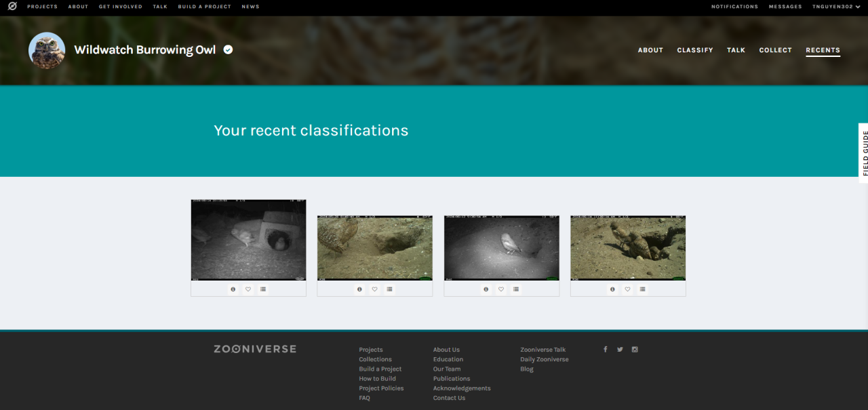Open Wildwatch Burrowing Owl project avatar
Screen dimensions: 868x410
(47, 50)
